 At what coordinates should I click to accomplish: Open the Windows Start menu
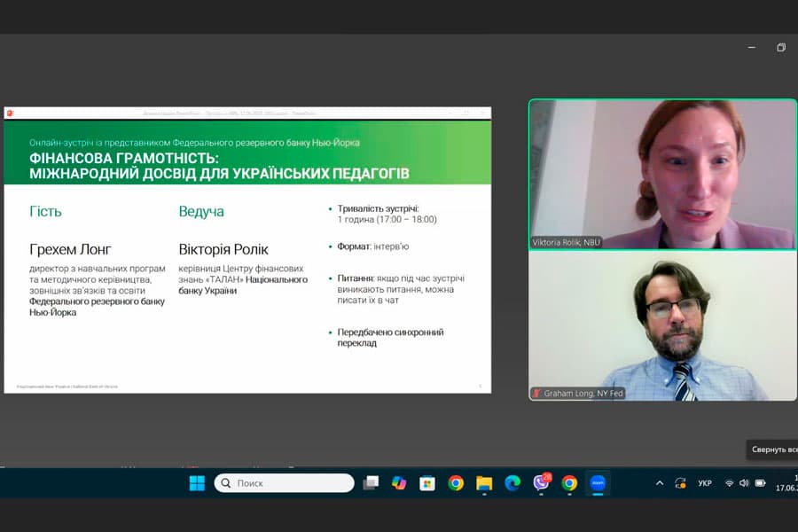pos(197,483)
